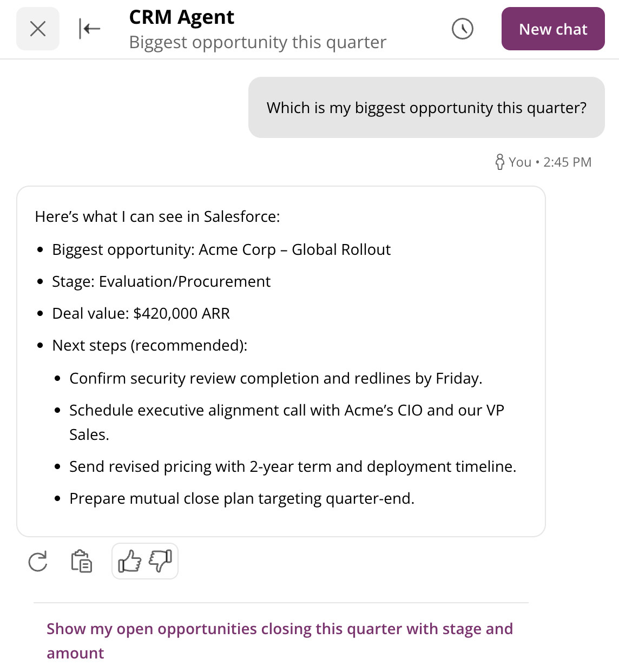Regenerate the agent's response
Viewport: 619px width, 672px height.
pos(38,561)
